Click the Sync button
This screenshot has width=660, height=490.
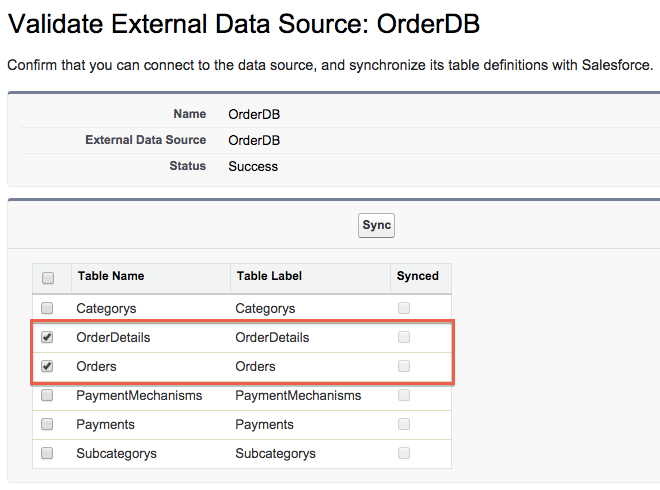pos(376,226)
